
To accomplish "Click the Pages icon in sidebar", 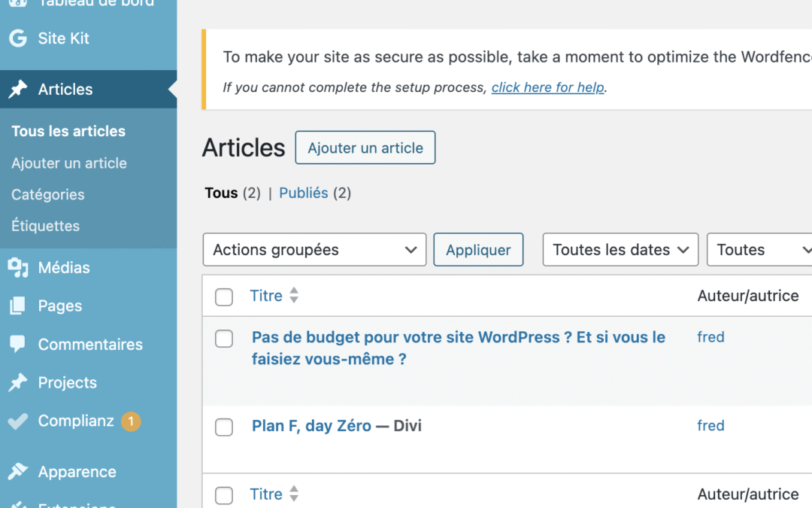I will pos(17,306).
